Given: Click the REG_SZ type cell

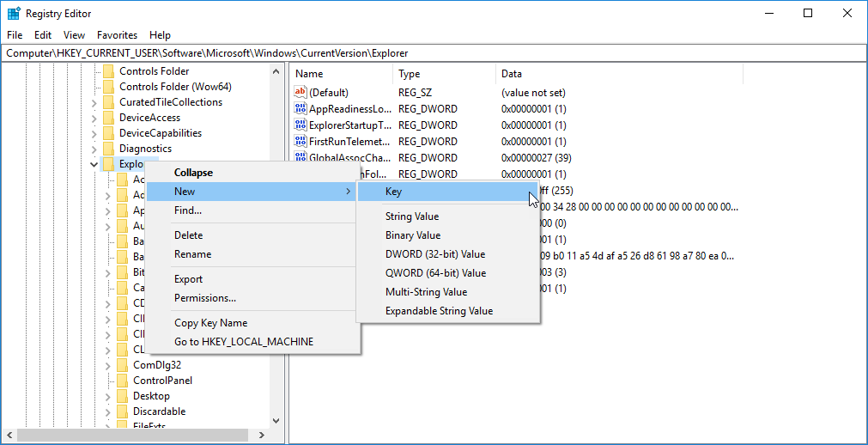Looking at the screenshot, I should [x=415, y=93].
